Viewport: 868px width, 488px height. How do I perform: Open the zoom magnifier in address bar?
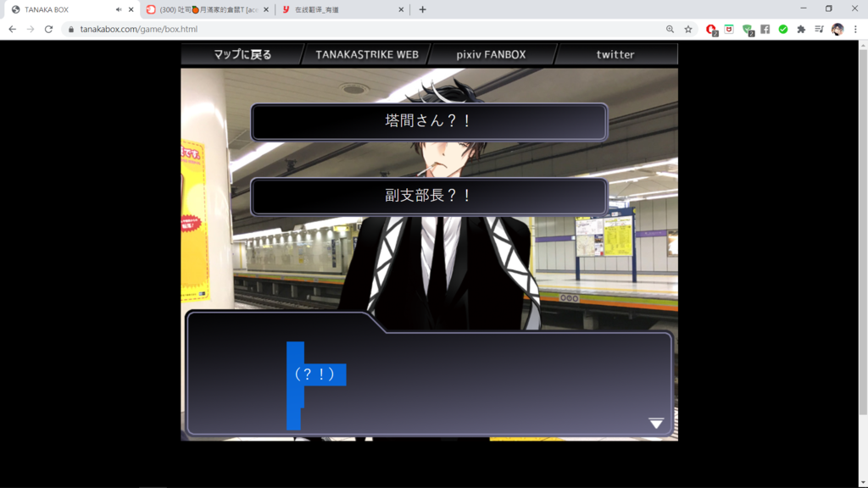(670, 30)
